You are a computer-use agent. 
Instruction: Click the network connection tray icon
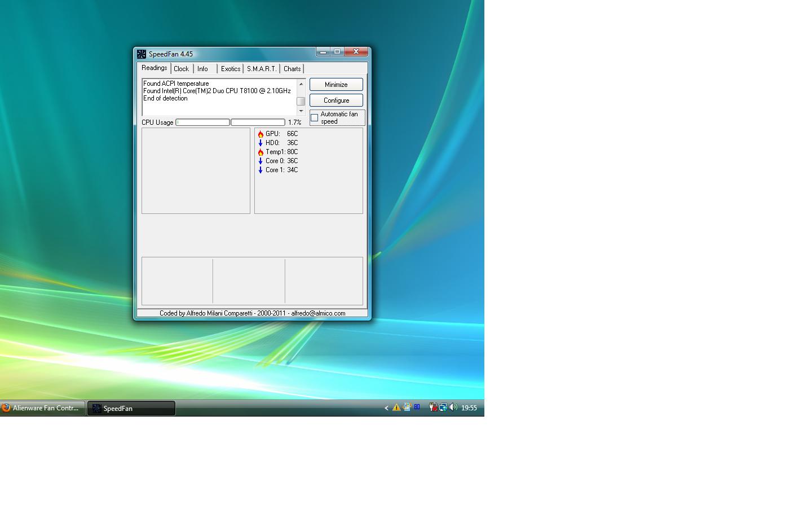click(x=443, y=407)
